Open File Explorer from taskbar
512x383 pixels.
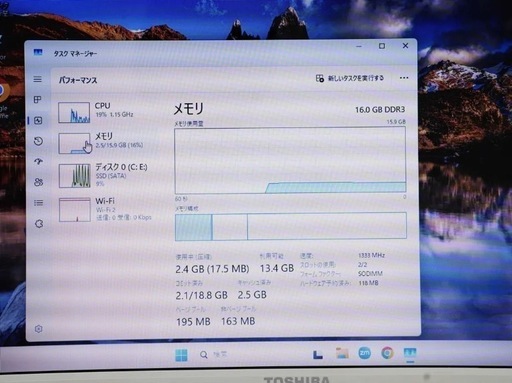pos(342,353)
